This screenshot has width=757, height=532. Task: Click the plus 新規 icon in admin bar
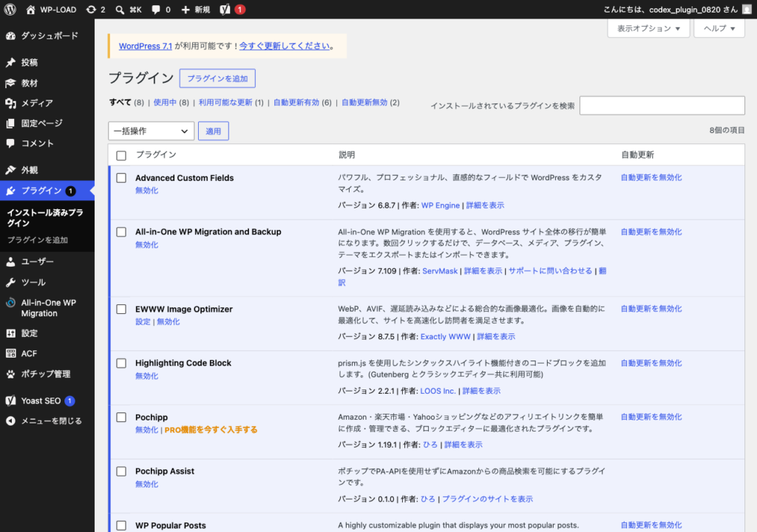186,10
